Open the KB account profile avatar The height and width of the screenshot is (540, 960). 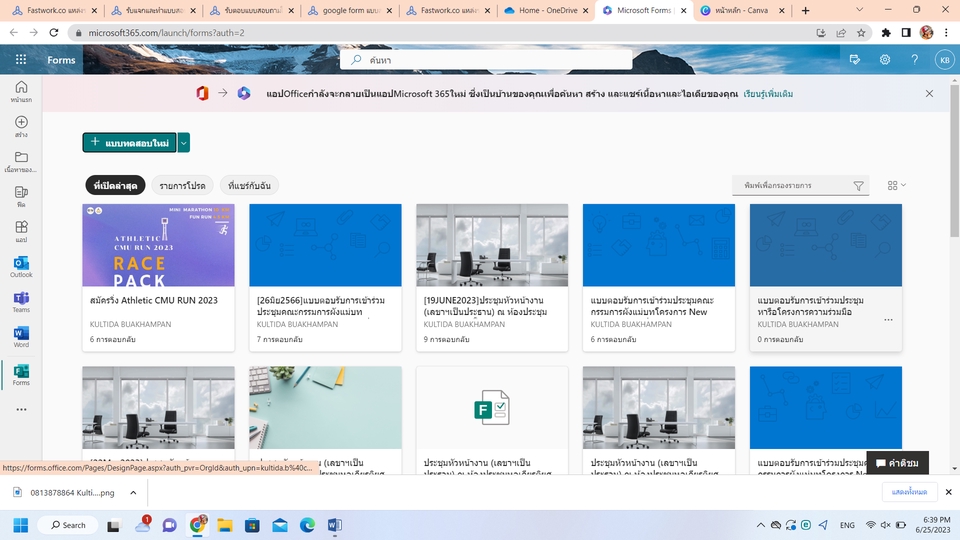click(944, 59)
